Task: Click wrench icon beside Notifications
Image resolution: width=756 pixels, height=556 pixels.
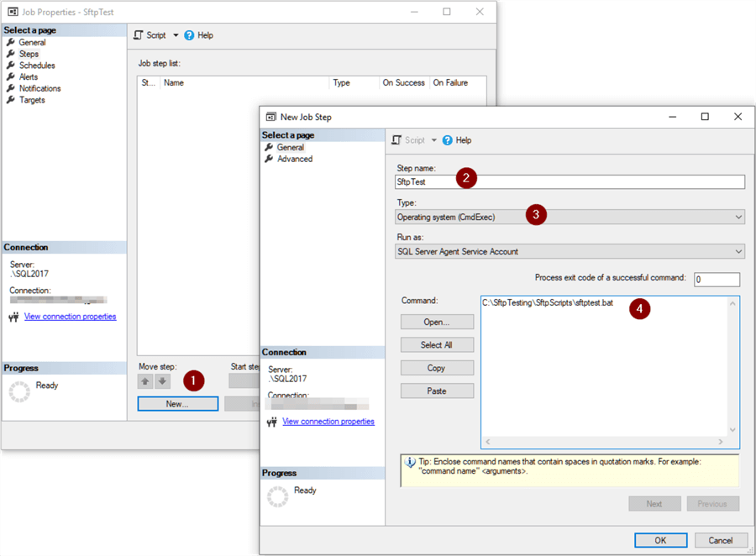Action: click(11, 88)
